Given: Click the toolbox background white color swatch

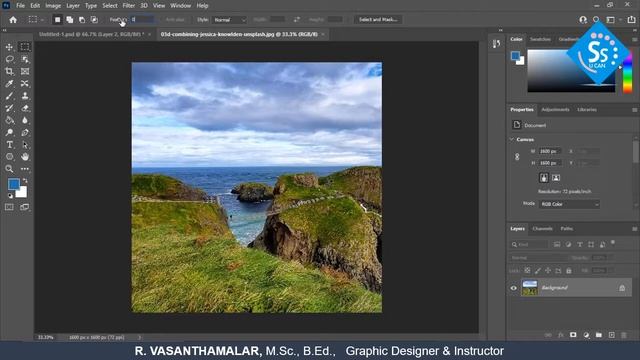Looking at the screenshot, I should pos(22,193).
